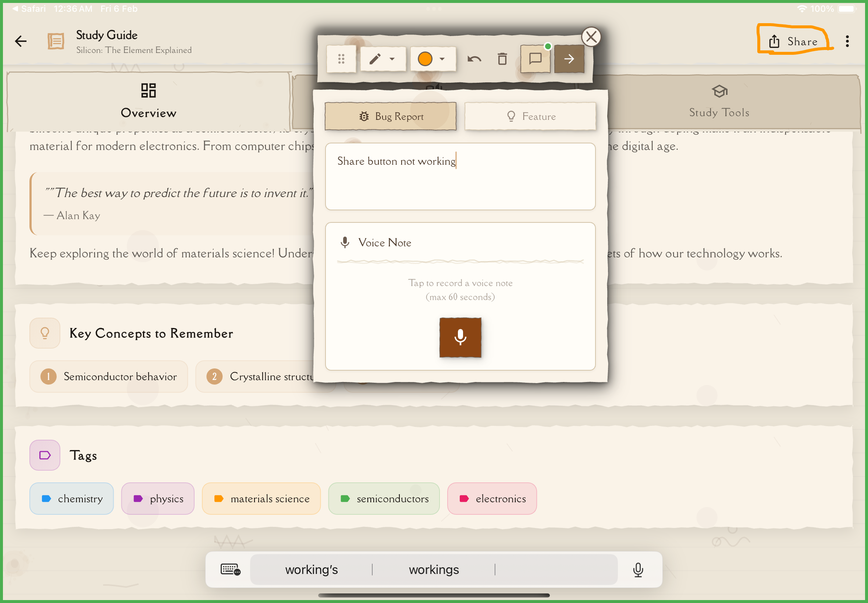
Task: Open the three-dot more options menu
Action: coord(847,41)
